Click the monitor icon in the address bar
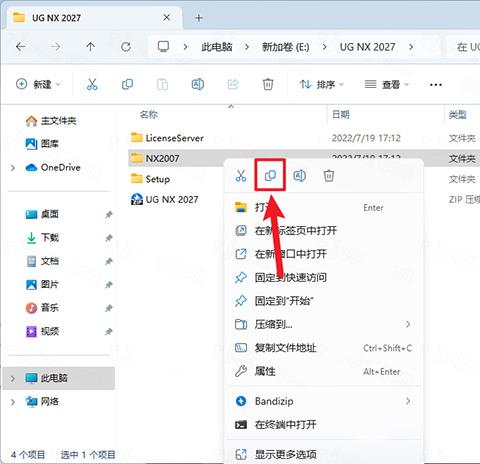 [x=163, y=47]
